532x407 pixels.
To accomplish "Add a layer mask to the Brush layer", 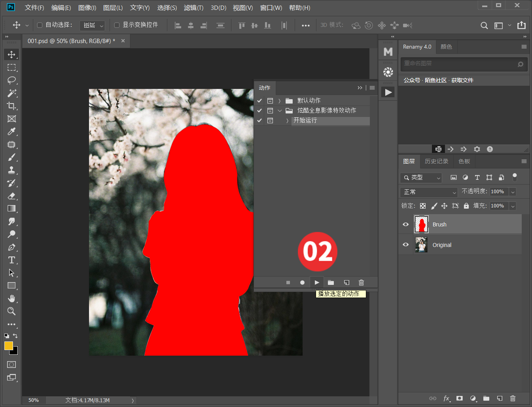I will 460,399.
